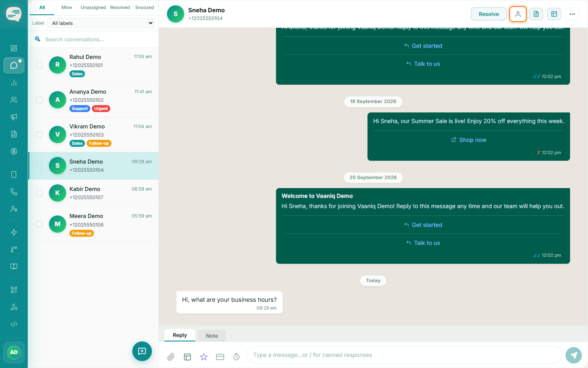Image resolution: width=588 pixels, height=368 pixels.
Task: Open the dashboard grid icon in sidebar
Action: [14, 48]
